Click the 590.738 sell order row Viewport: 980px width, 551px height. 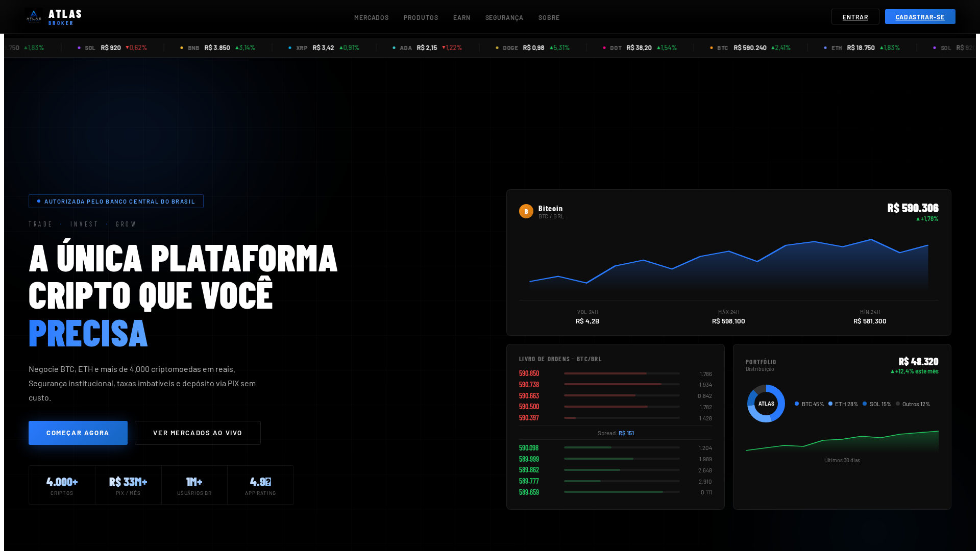point(615,385)
